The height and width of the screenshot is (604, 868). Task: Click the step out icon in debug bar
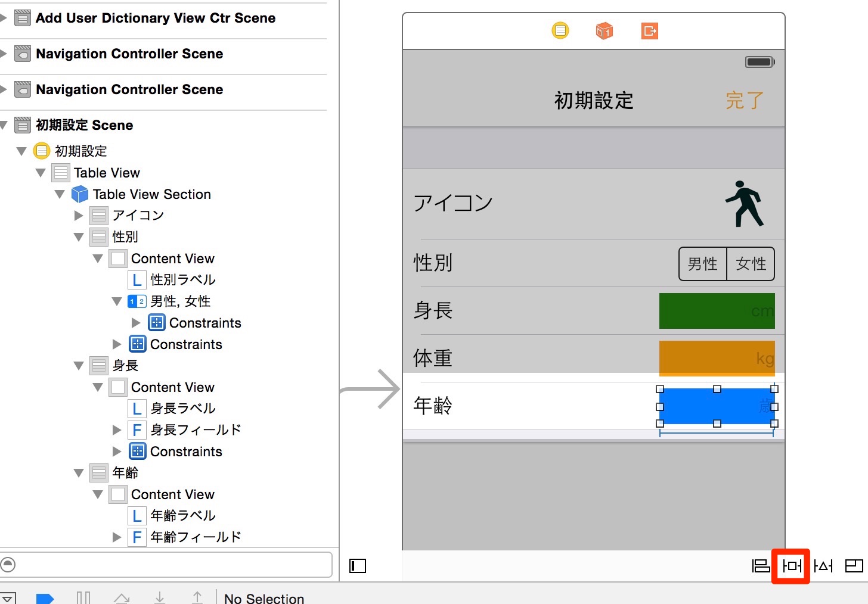click(x=197, y=597)
